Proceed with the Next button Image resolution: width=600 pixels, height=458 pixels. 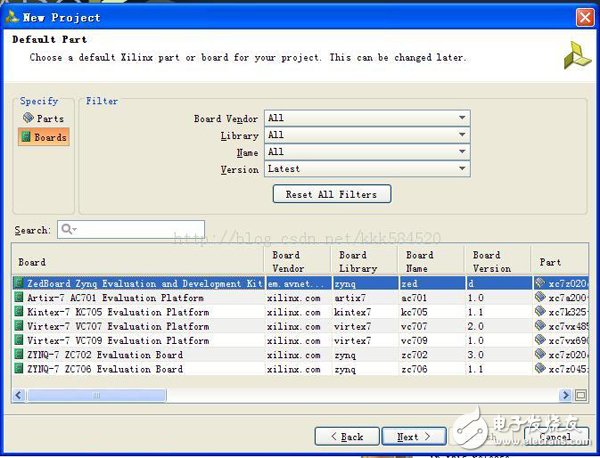(413, 437)
